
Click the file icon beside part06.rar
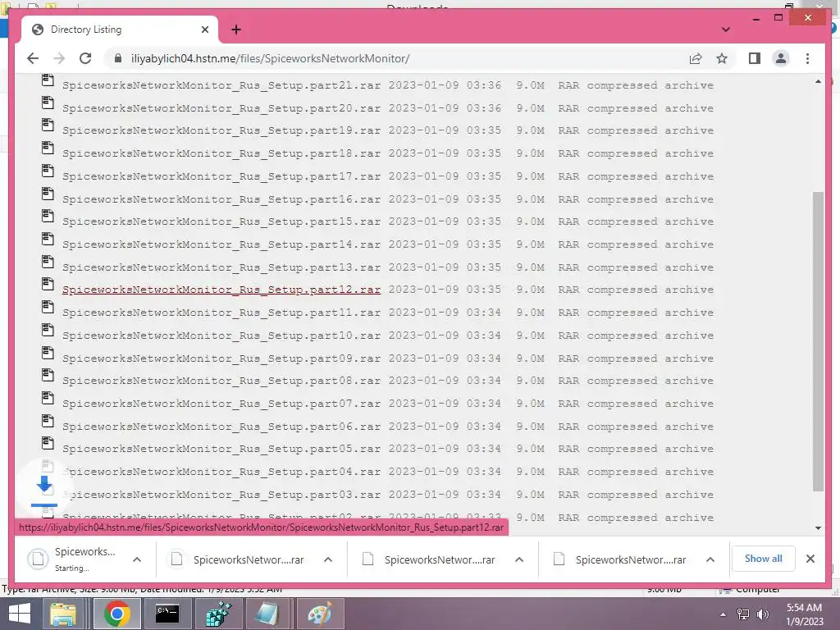pos(48,421)
